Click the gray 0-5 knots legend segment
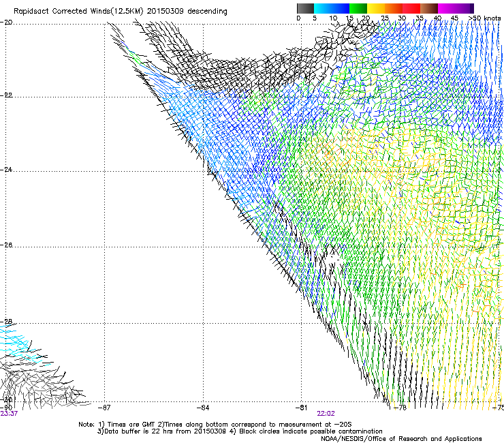Viewport: 504px width, 443px height. click(x=306, y=8)
